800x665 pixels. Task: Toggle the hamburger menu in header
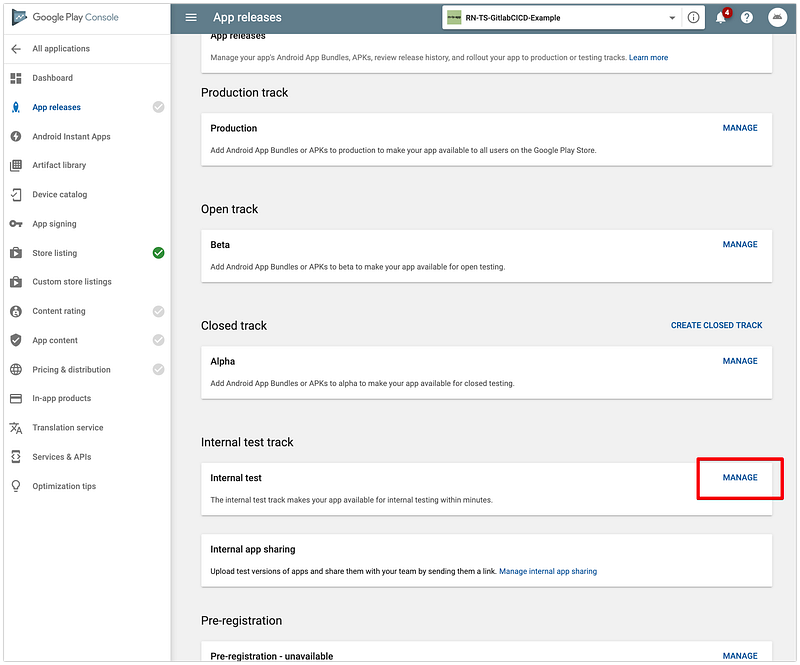pos(191,18)
